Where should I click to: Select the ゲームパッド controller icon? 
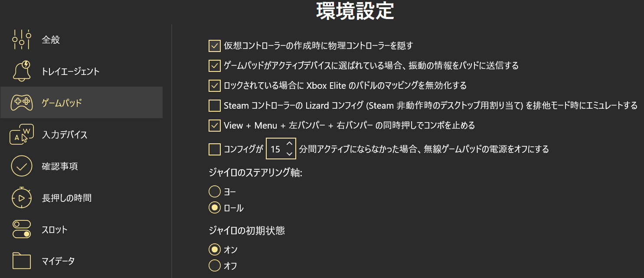tap(21, 102)
